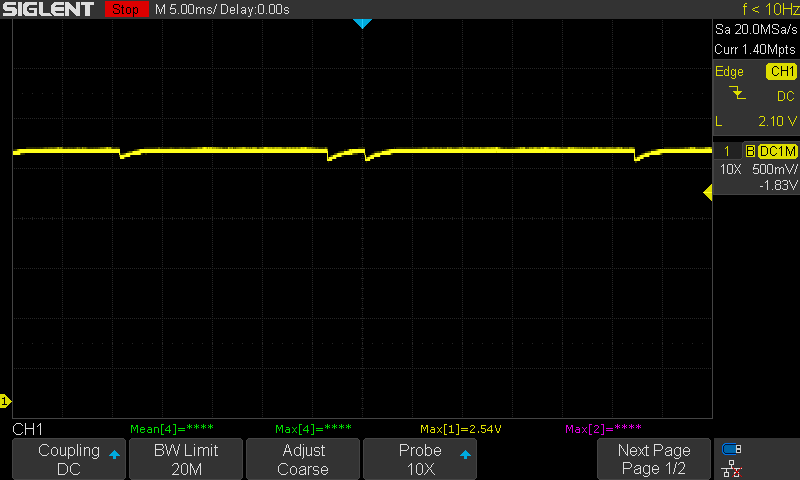Click the bandwidth limit B indicator icon

coord(749,150)
